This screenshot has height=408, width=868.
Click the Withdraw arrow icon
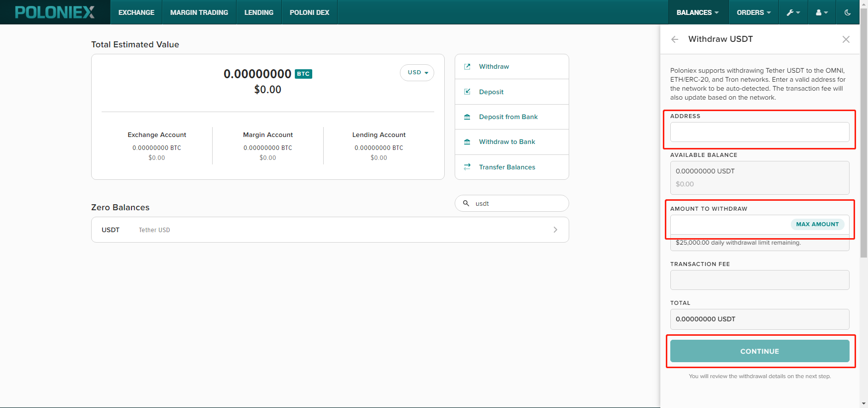coord(467,67)
